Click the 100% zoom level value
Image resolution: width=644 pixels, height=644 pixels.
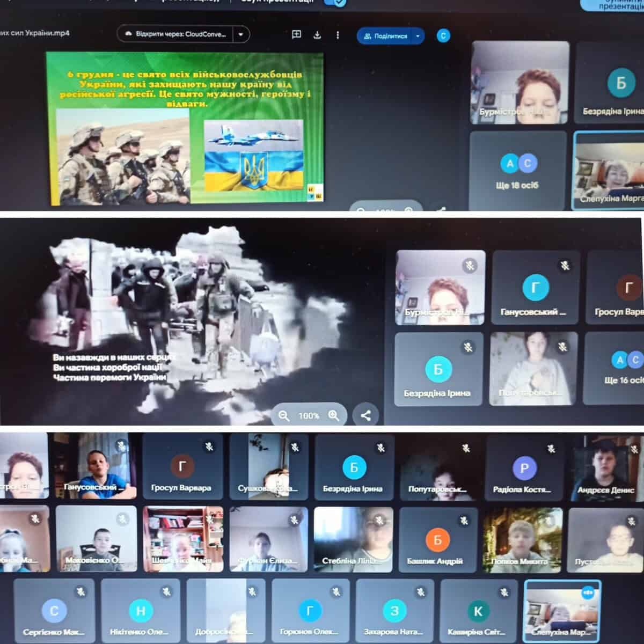(309, 416)
